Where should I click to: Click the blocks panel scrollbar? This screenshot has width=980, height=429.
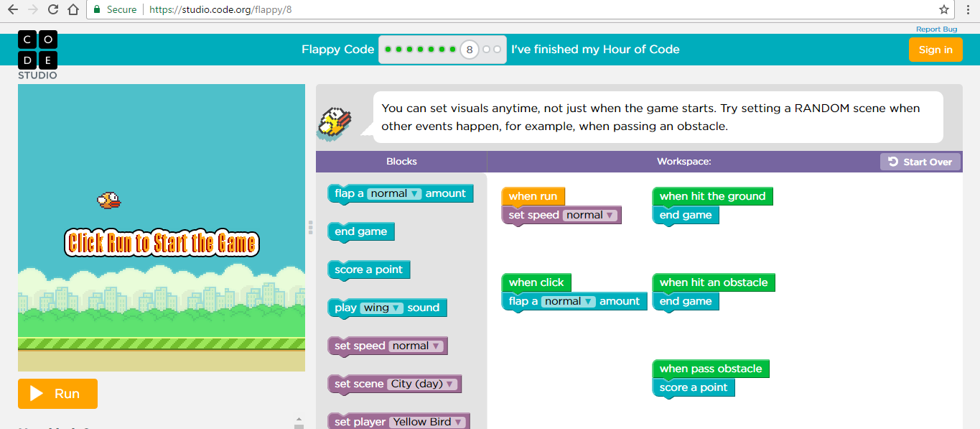309,227
